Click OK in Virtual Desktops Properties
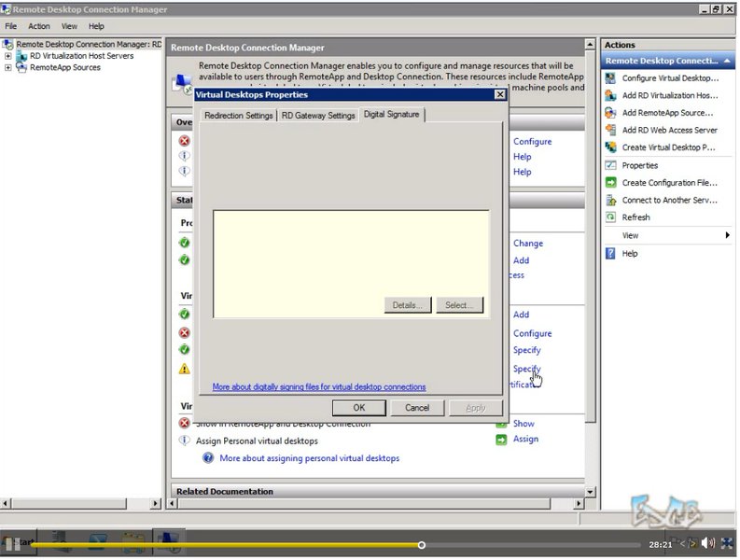This screenshot has width=740, height=560. click(359, 409)
